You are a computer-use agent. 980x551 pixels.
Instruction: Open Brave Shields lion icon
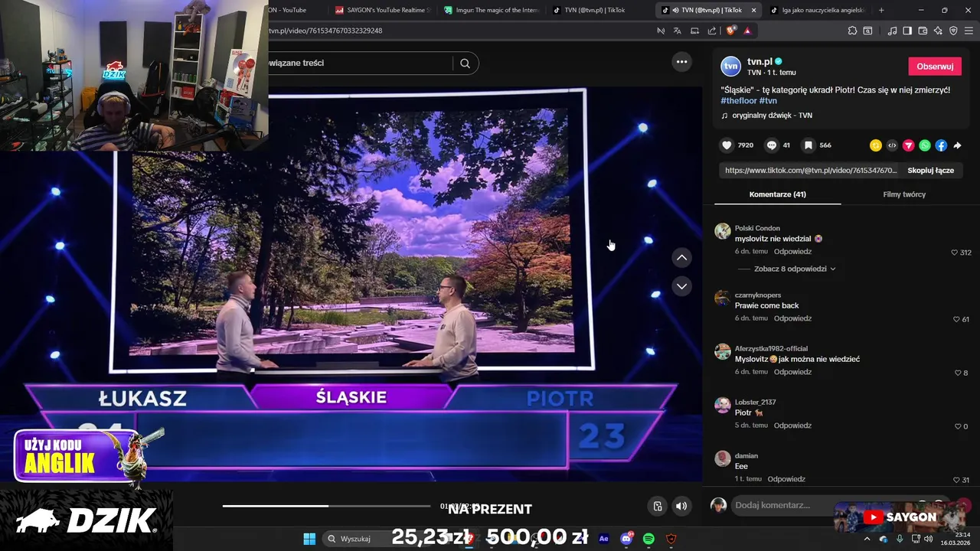click(x=731, y=31)
